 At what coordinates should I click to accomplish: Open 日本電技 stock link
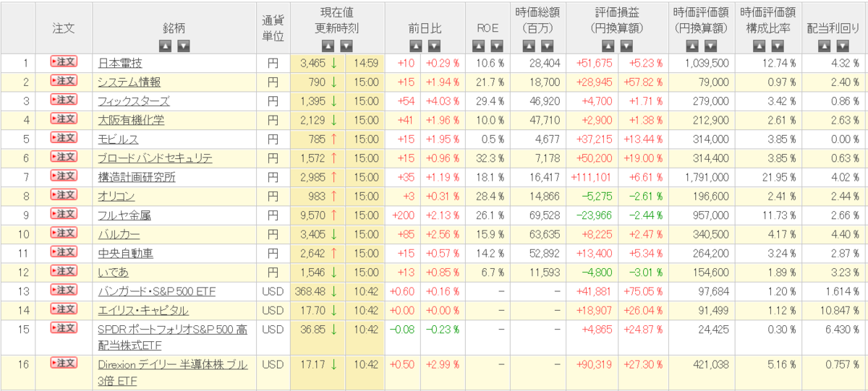tap(120, 63)
